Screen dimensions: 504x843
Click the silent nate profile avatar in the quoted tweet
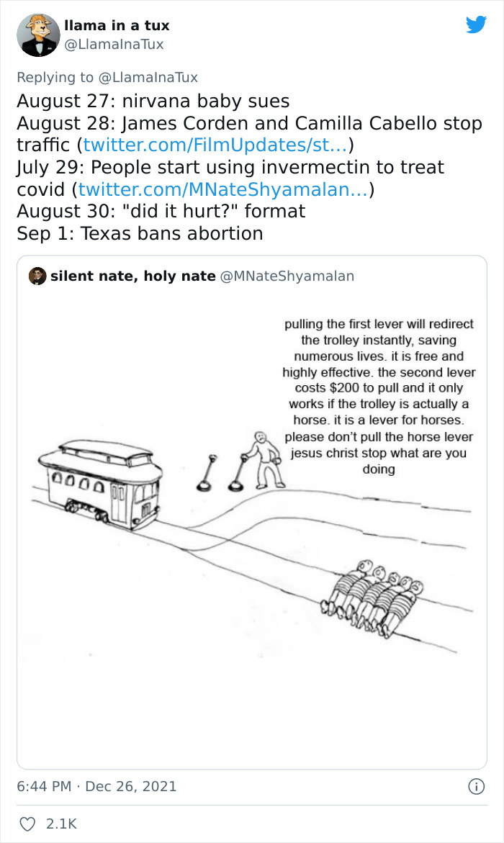click(x=38, y=276)
